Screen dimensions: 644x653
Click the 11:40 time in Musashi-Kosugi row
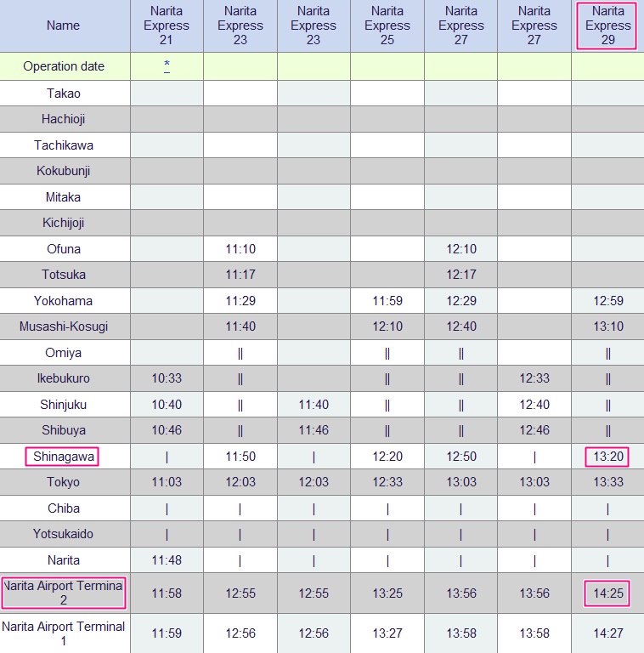tap(240, 326)
